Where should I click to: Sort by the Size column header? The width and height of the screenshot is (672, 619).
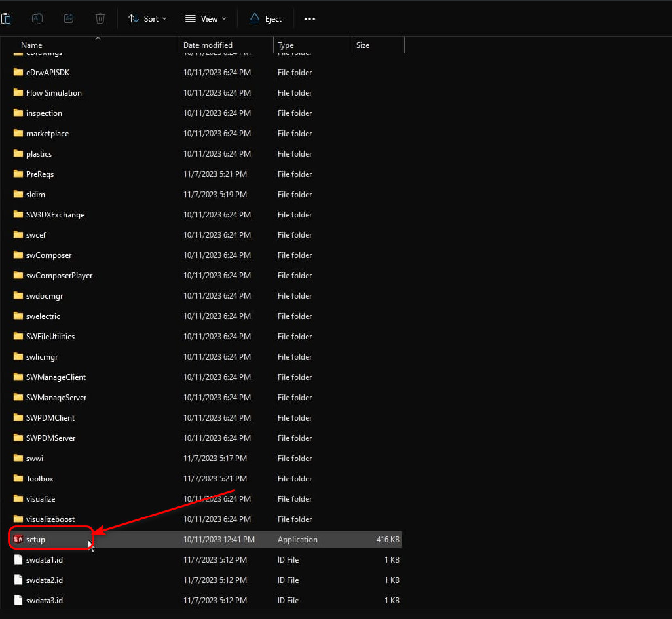tap(363, 45)
